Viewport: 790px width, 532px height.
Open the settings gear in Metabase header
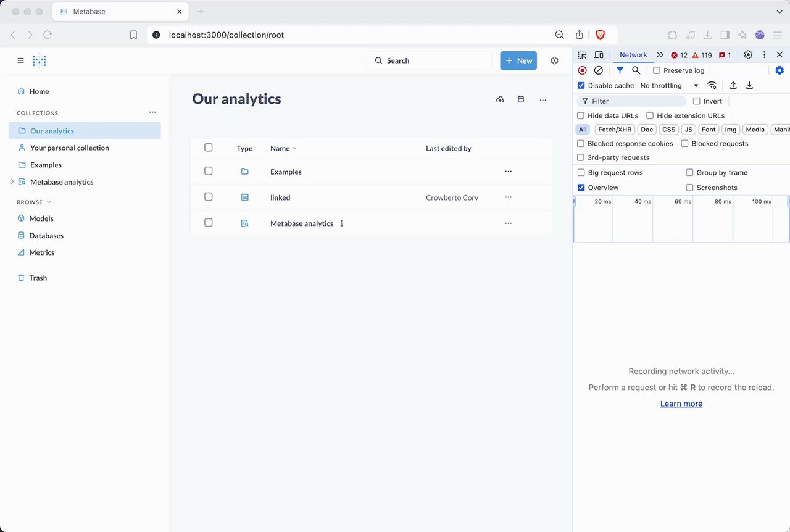coord(554,60)
